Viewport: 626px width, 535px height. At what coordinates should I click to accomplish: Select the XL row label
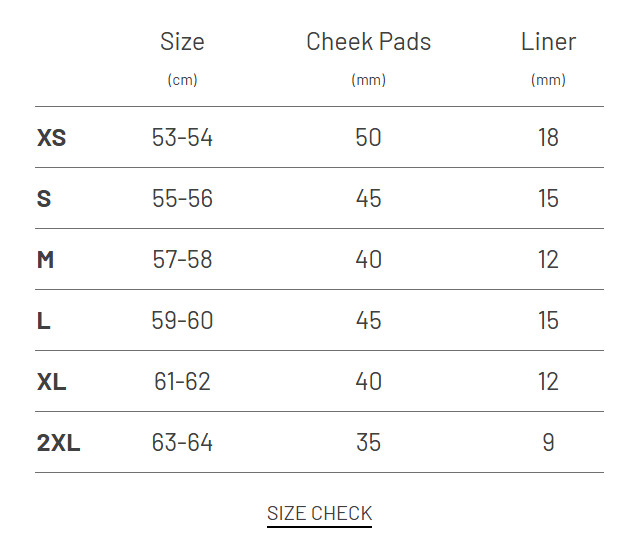pyautogui.click(x=51, y=381)
